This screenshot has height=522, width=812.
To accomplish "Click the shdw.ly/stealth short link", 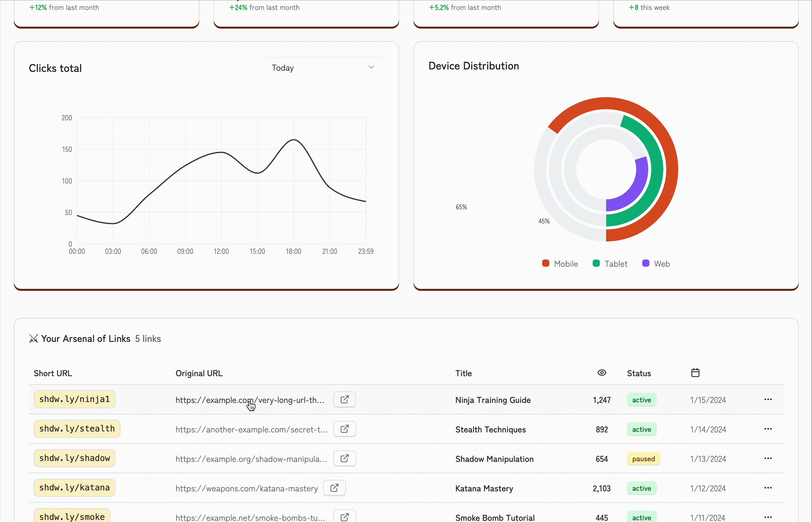I will coord(77,429).
